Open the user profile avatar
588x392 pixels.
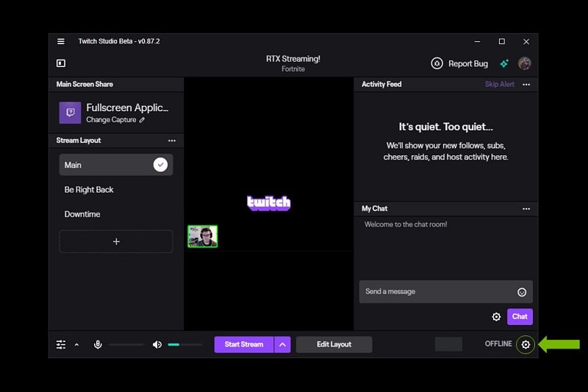tap(524, 63)
